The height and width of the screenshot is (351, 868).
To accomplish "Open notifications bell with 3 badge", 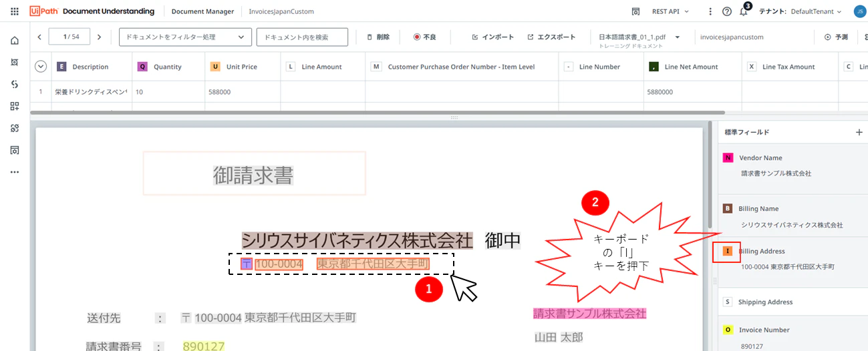I will tap(744, 11).
